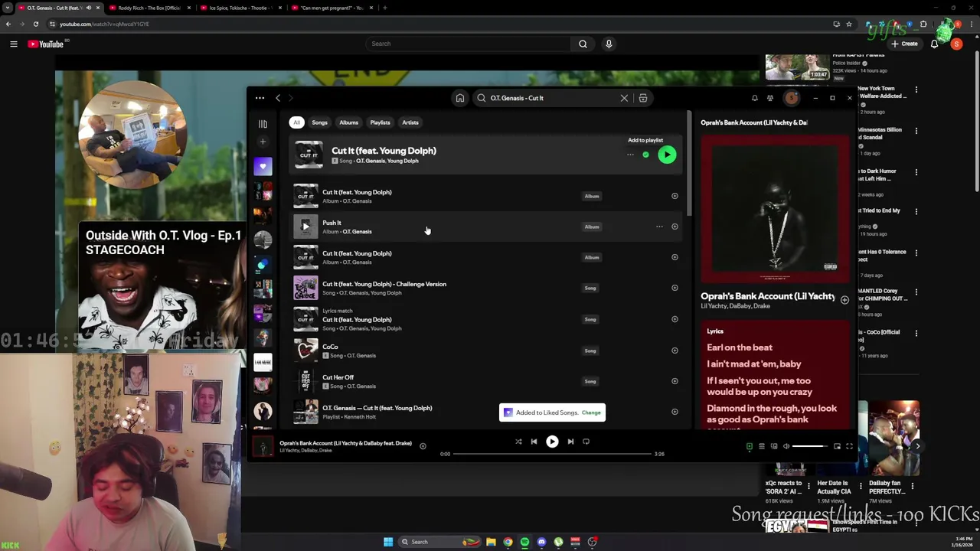Adjust Spotify volume slider
Screen dimensions: 980x551
click(x=810, y=446)
